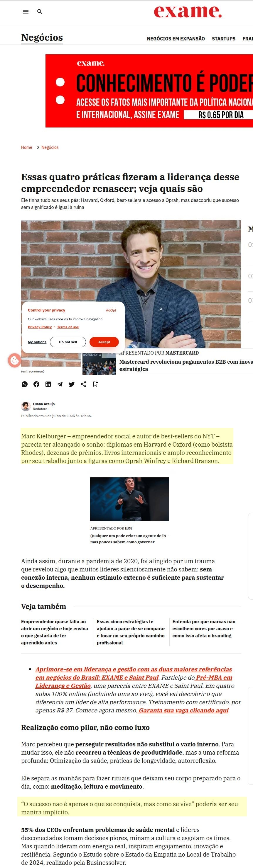Viewport: 253px width, 868px height.
Task: Open the Privacy Policy link
Action: [x=40, y=327]
